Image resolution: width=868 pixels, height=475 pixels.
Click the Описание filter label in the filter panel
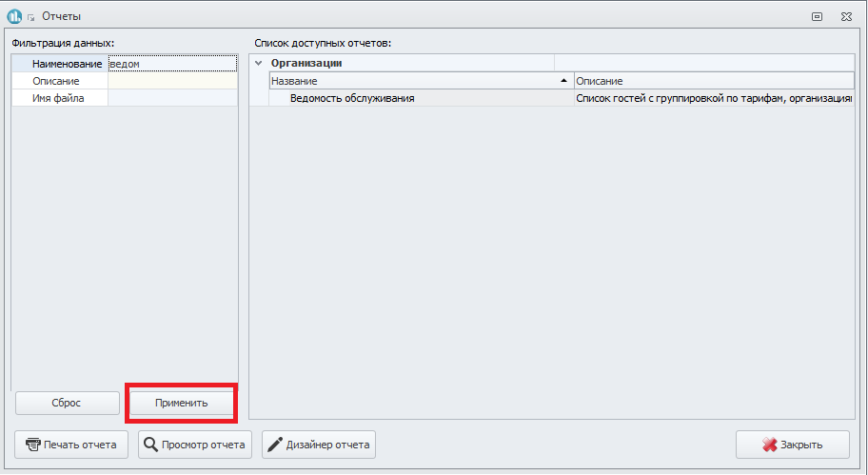click(x=56, y=81)
